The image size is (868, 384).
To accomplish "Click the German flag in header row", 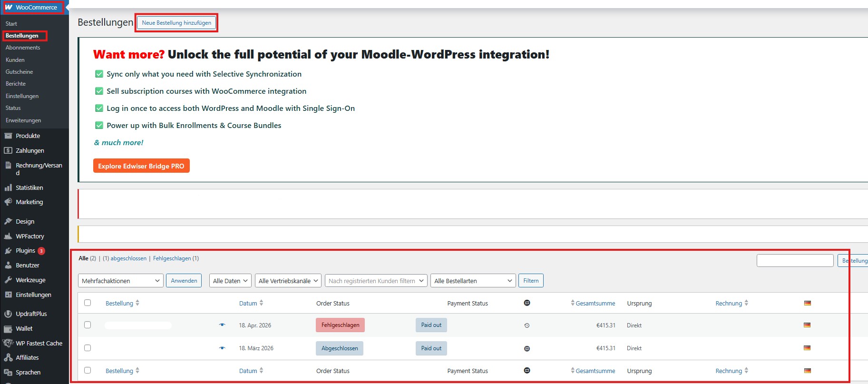I will coord(807,303).
